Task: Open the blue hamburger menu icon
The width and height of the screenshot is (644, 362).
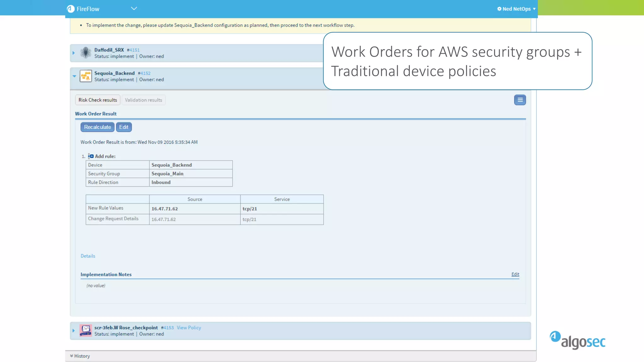Action: tap(520, 100)
